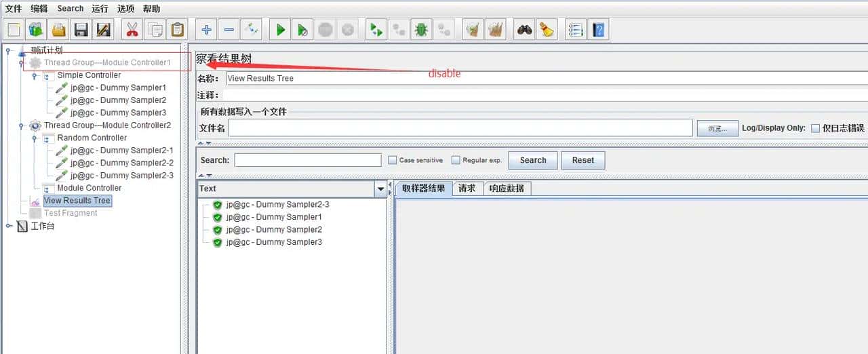Open Help with the blue question icon
Viewport: 868px width, 354px height.
(x=598, y=30)
